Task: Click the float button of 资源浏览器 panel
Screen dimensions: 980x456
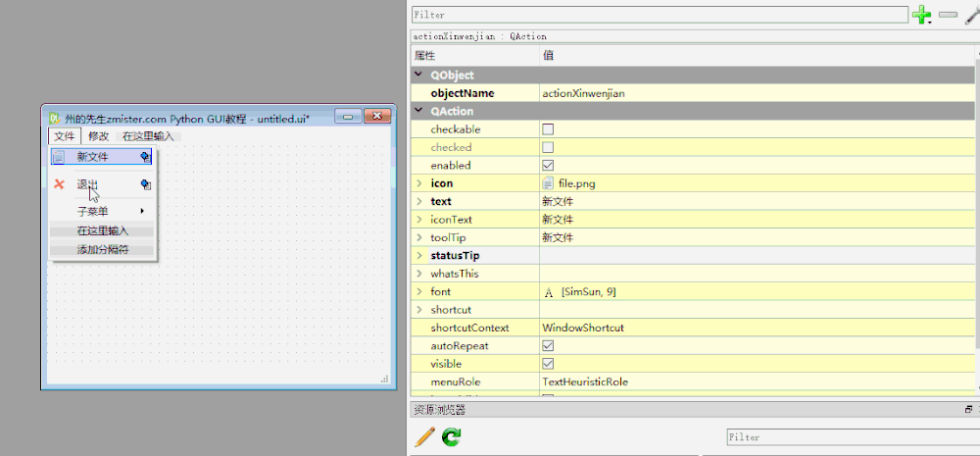Action: click(x=968, y=410)
